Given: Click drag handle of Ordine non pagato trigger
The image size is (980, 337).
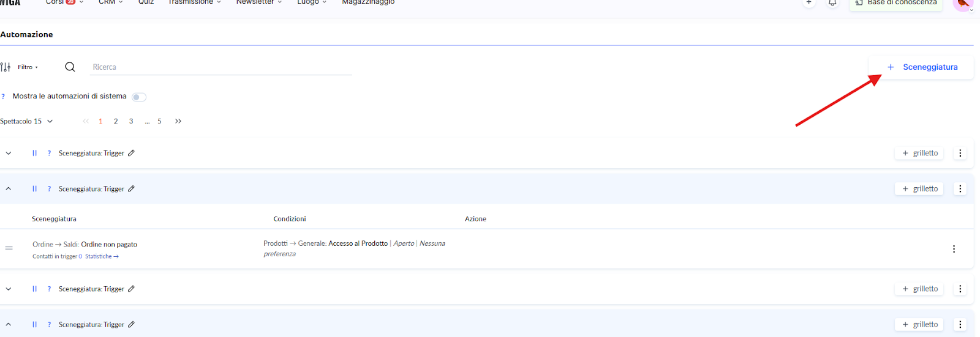Looking at the screenshot, I should click(9, 248).
